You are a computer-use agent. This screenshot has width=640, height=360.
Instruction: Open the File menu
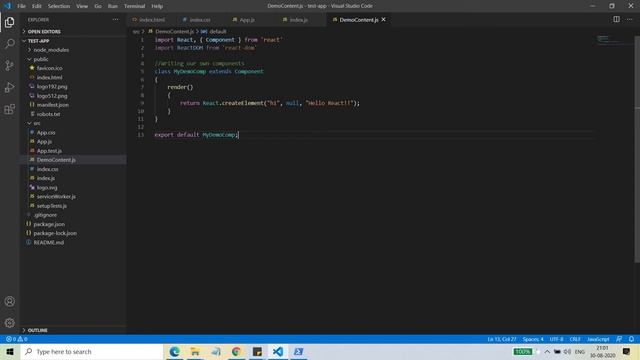[21, 6]
